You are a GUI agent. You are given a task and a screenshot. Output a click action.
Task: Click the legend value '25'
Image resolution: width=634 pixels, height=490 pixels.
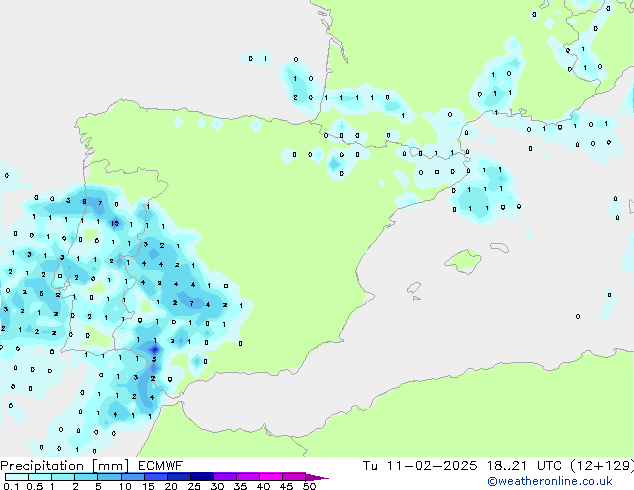(x=194, y=486)
